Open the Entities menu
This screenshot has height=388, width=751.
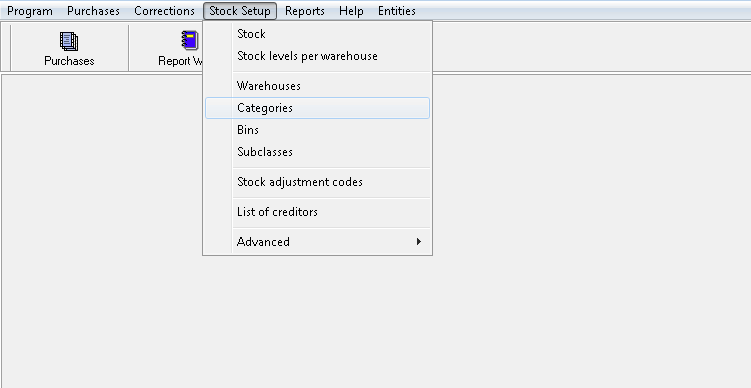[x=397, y=11]
